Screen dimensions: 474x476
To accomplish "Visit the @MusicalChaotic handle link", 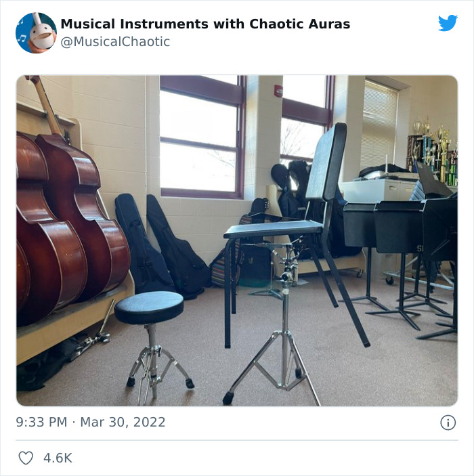I will point(115,41).
